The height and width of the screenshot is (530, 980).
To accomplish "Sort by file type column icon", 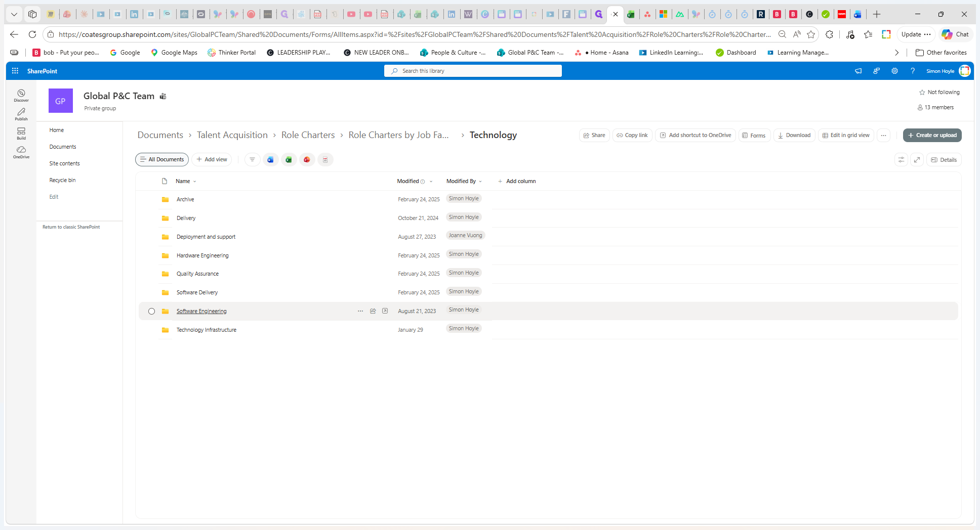I will (x=165, y=181).
